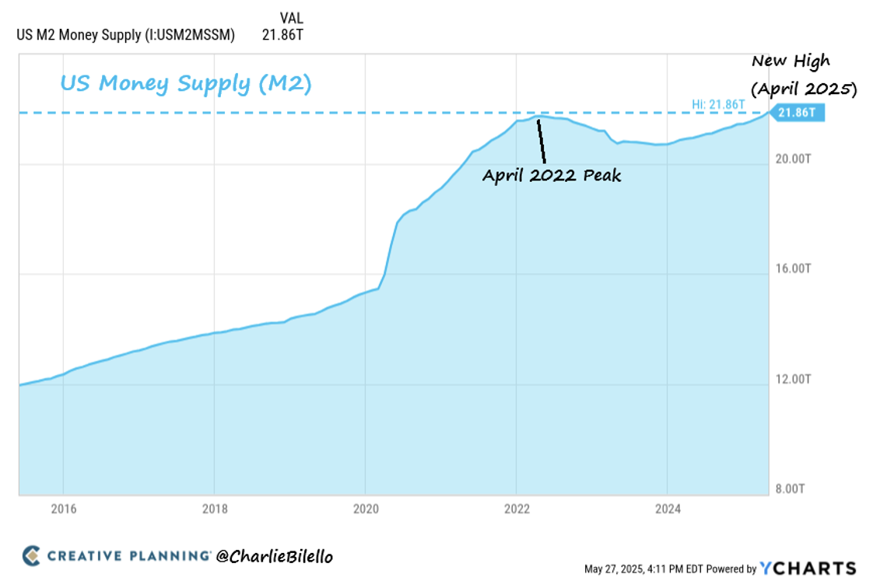Click the 2024 x-axis label
Viewport: 873px width, 588px height.
(668, 509)
